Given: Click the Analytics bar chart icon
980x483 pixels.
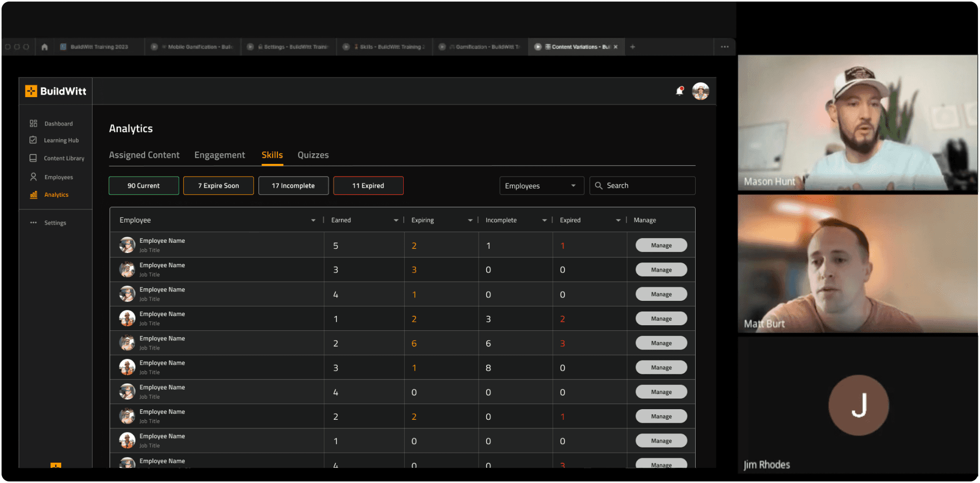Looking at the screenshot, I should pyautogui.click(x=33, y=195).
